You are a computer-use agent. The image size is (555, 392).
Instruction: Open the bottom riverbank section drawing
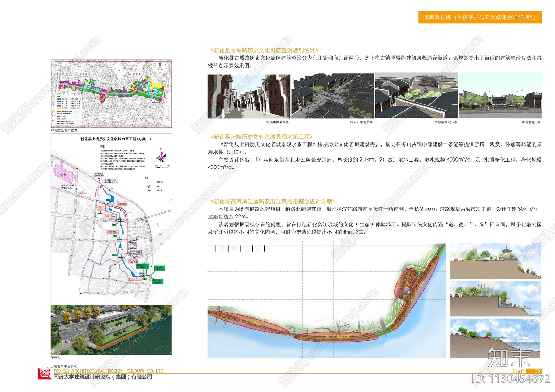tap(495, 338)
